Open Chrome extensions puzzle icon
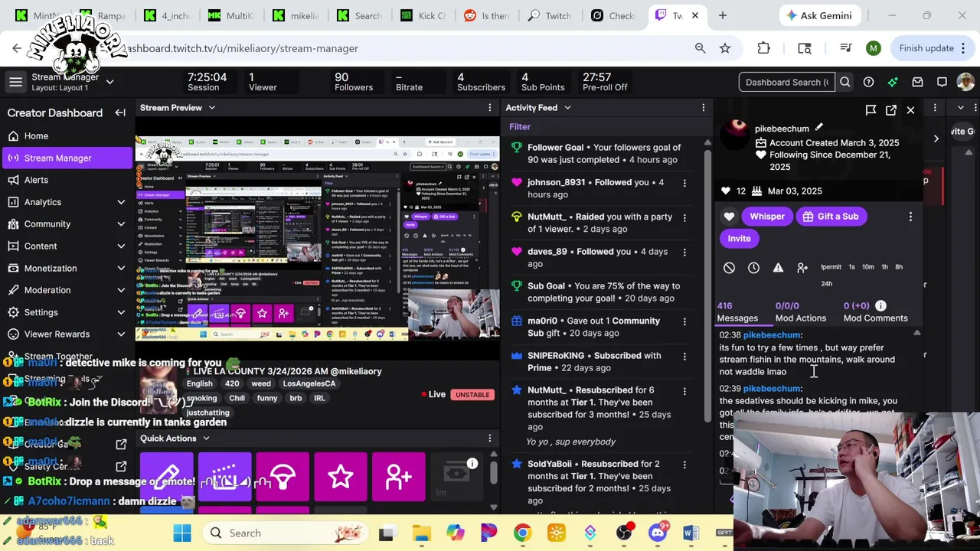 coord(763,48)
